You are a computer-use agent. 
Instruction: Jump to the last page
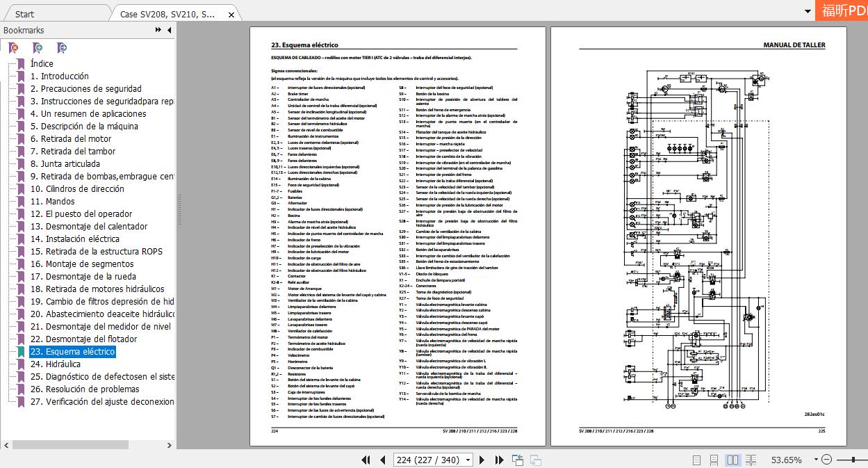point(499,460)
